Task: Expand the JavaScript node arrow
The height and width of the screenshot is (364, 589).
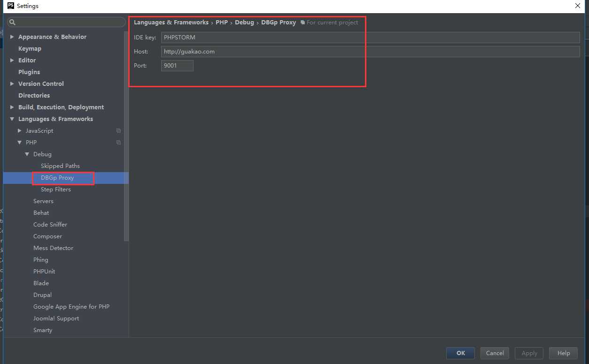Action: point(20,130)
